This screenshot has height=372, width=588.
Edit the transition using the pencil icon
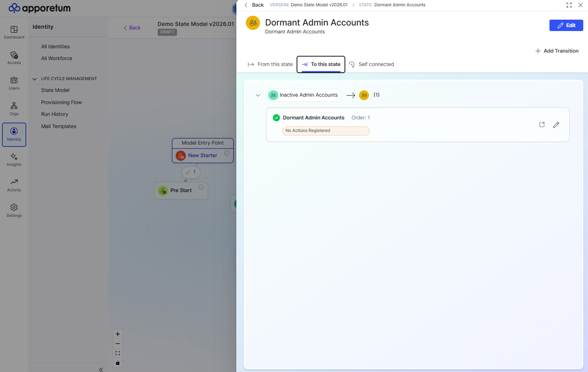(x=556, y=125)
